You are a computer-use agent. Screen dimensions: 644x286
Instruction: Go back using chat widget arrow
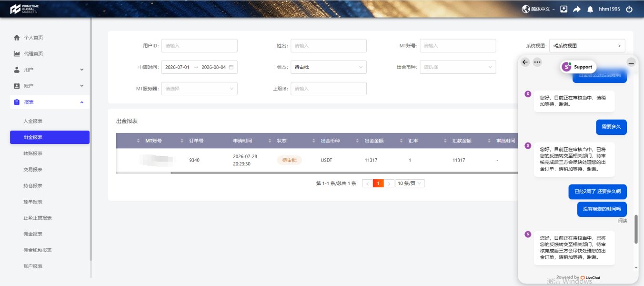(525, 62)
